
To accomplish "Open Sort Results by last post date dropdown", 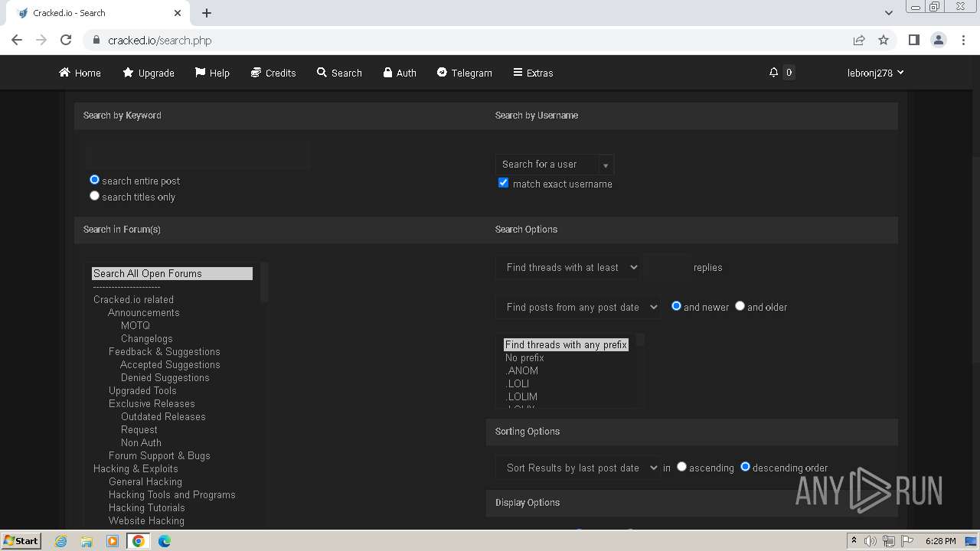I will (578, 468).
